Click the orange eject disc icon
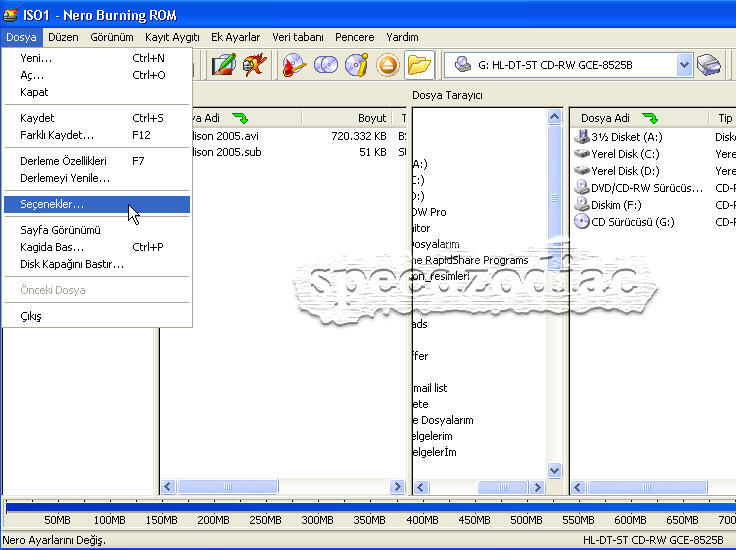736x550 pixels. click(x=388, y=65)
